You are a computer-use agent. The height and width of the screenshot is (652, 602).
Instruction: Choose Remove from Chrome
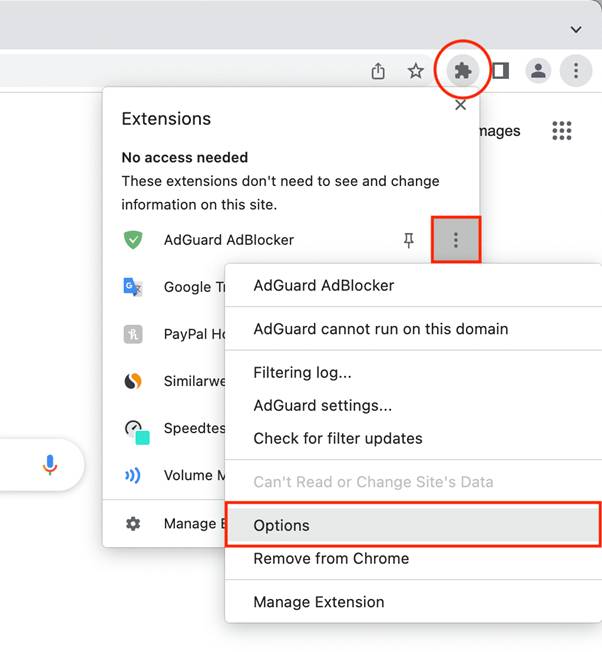point(413,558)
